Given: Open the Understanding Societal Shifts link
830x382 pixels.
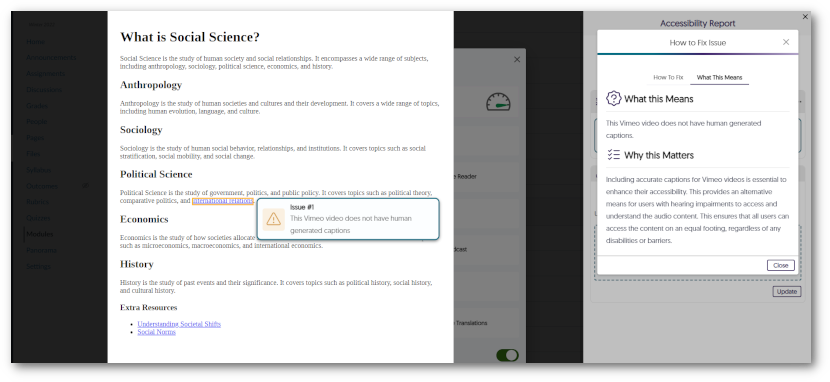Looking at the screenshot, I should pos(179,324).
